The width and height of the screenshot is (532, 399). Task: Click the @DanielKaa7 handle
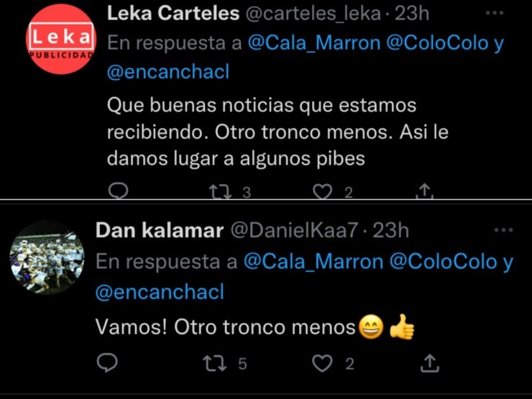pyautogui.click(x=293, y=230)
